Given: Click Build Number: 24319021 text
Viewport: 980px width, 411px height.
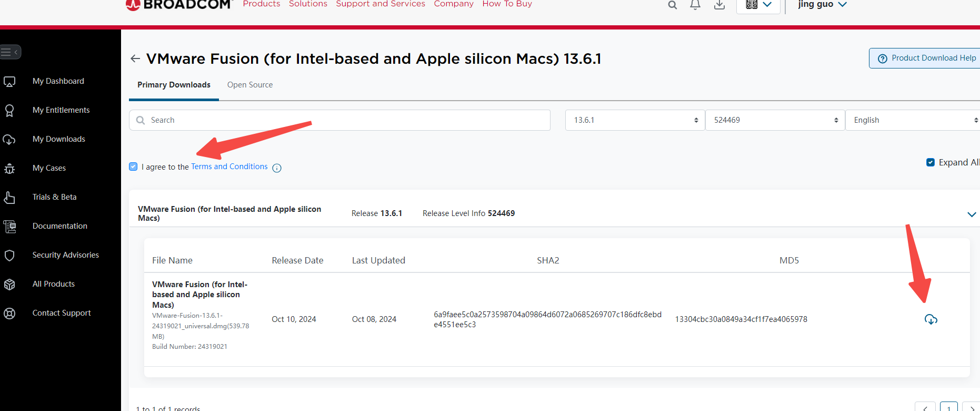Looking at the screenshot, I should point(189,347).
